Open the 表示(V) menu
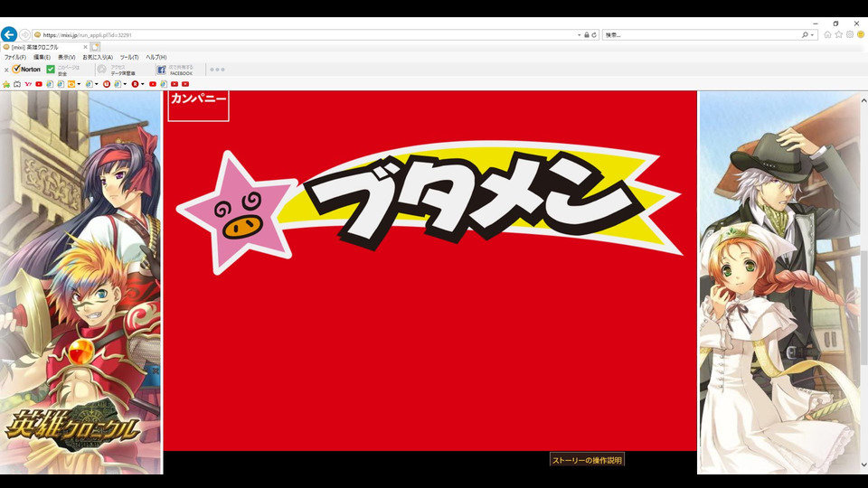This screenshot has height=488, width=868. [x=66, y=57]
